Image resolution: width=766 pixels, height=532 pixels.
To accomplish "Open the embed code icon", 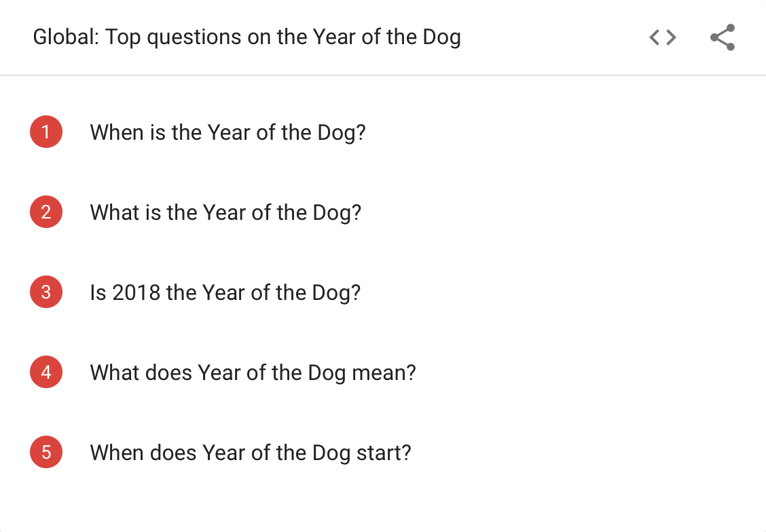I will pyautogui.click(x=662, y=38).
